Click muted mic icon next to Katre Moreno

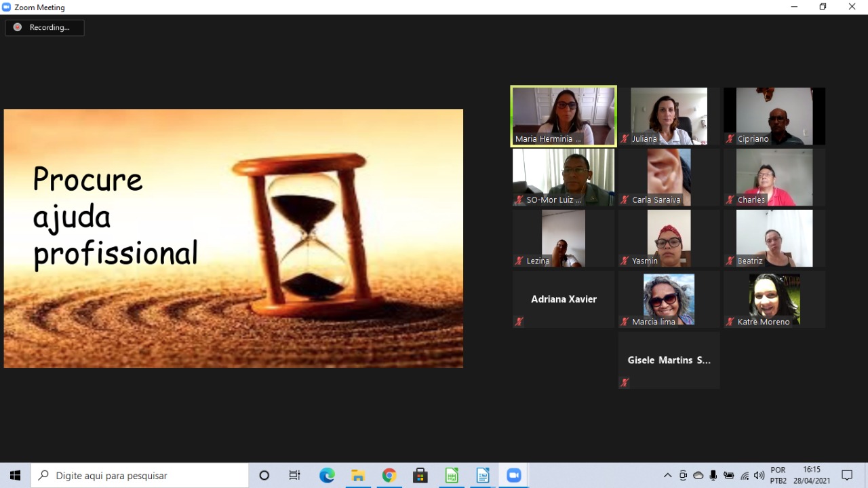pyautogui.click(x=730, y=322)
